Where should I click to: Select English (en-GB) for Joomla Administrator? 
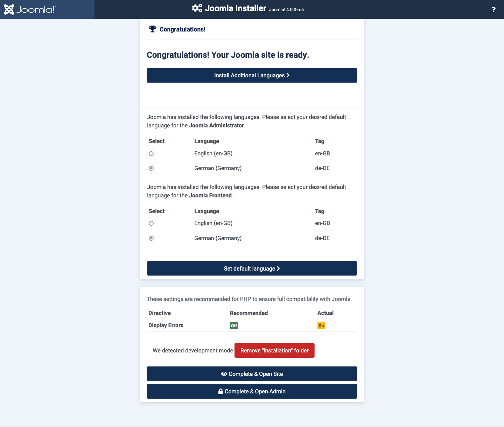point(151,154)
